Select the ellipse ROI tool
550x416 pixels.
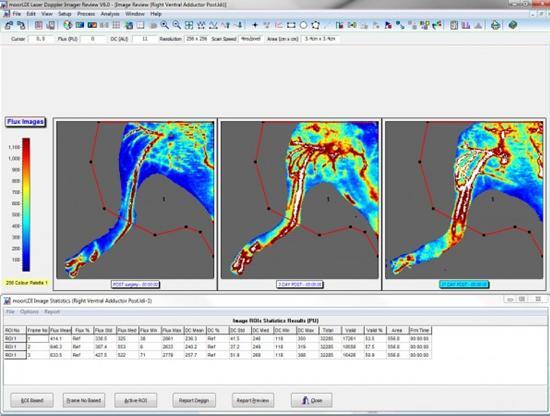303,25
